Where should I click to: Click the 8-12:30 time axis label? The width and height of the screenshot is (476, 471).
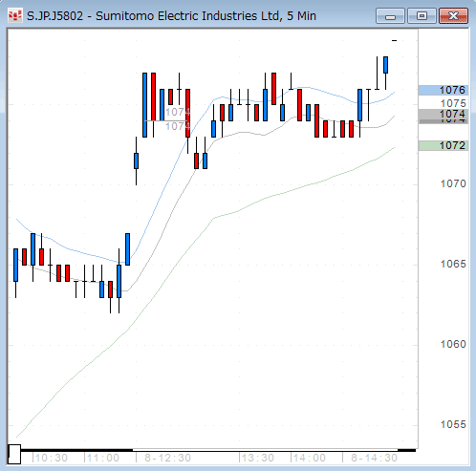click(167, 458)
